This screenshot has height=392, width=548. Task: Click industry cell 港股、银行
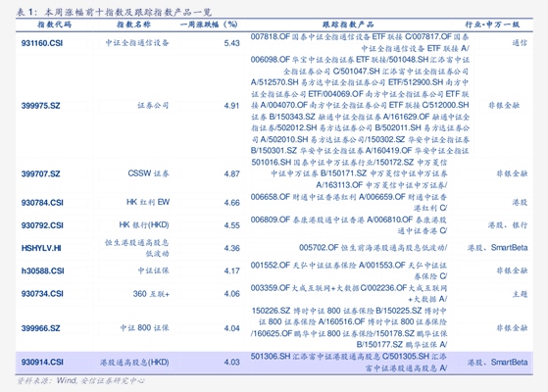(x=508, y=225)
